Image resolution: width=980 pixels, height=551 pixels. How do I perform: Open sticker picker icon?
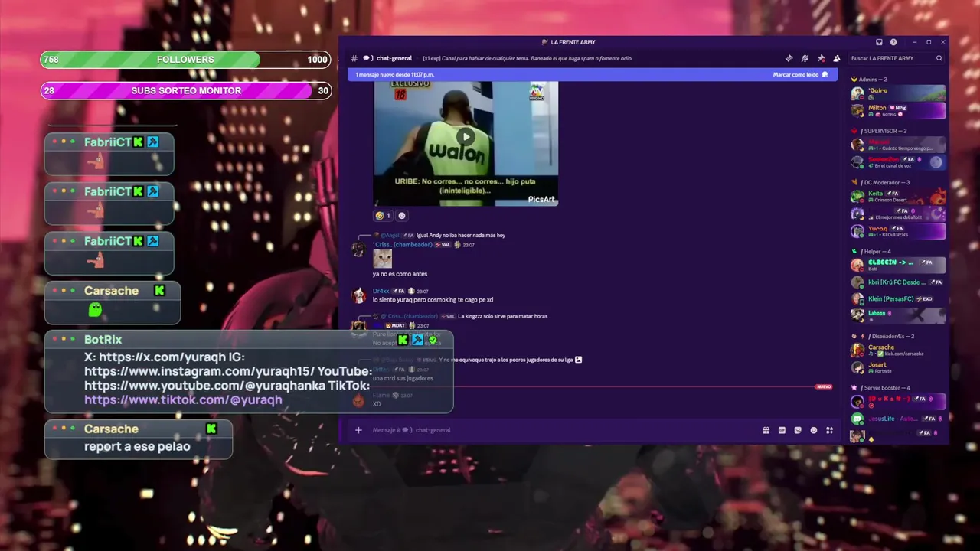click(798, 430)
